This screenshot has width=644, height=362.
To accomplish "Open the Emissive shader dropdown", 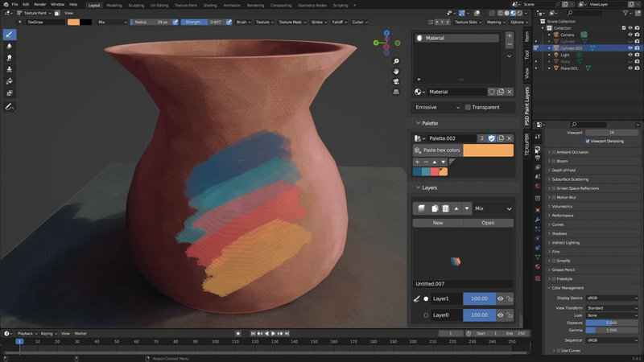I will [437, 107].
